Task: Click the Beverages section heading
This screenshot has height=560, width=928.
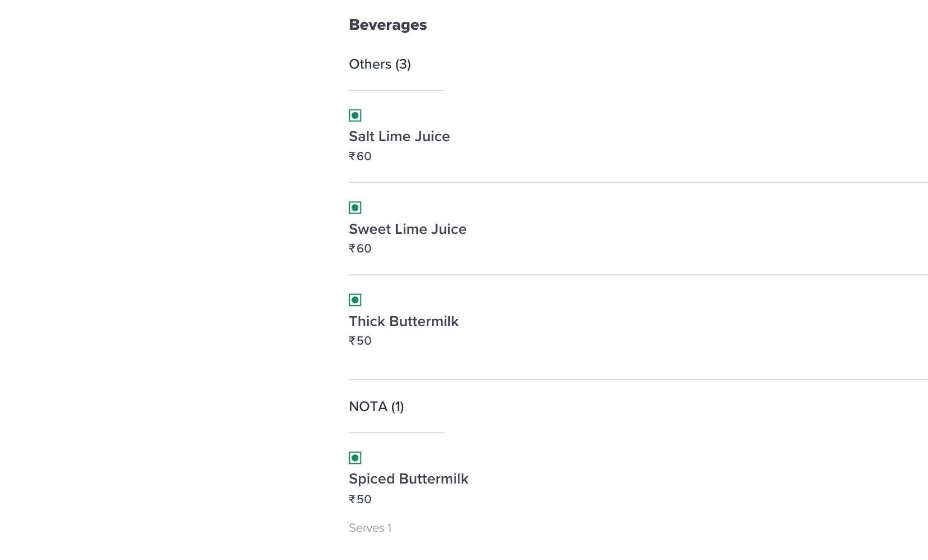Action: tap(388, 25)
